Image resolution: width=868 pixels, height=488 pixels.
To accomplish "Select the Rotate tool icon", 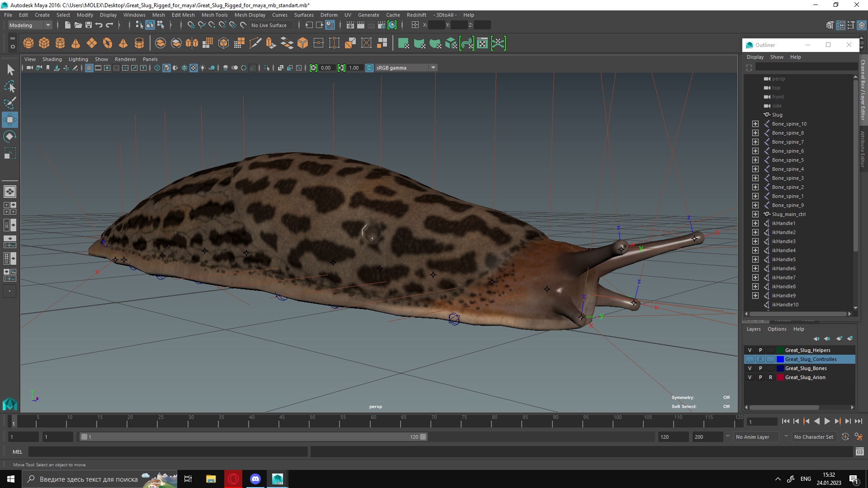I will click(x=10, y=136).
